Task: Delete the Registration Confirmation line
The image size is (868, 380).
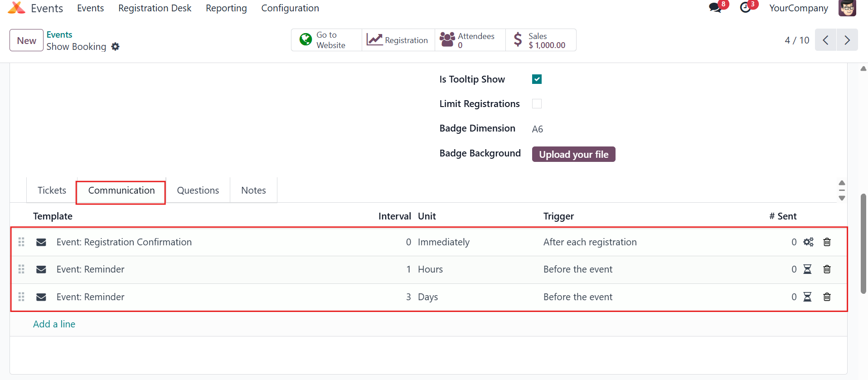Action: coord(827,242)
